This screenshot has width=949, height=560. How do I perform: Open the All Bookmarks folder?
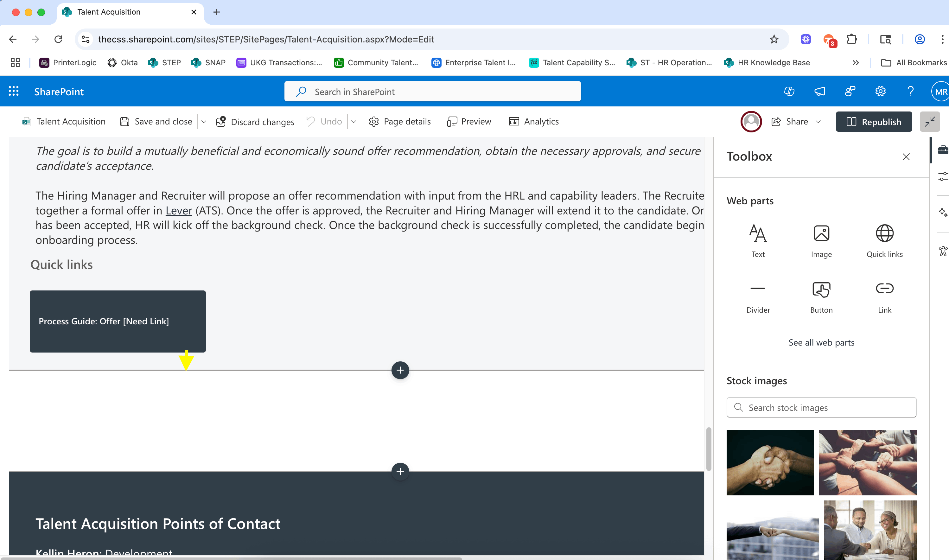tap(914, 63)
